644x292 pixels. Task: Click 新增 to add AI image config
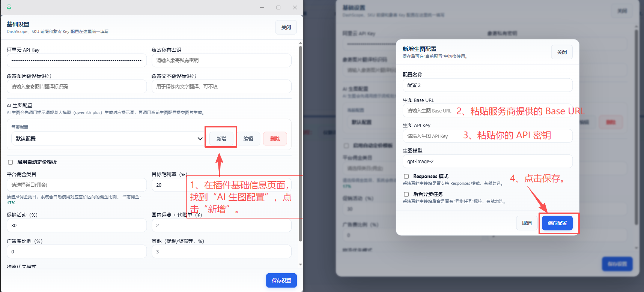(x=221, y=139)
